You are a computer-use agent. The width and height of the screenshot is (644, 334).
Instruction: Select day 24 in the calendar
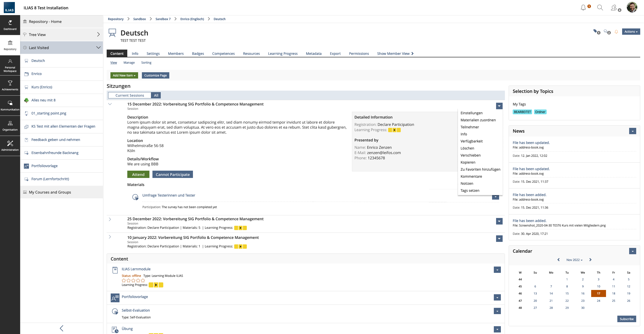598,301
